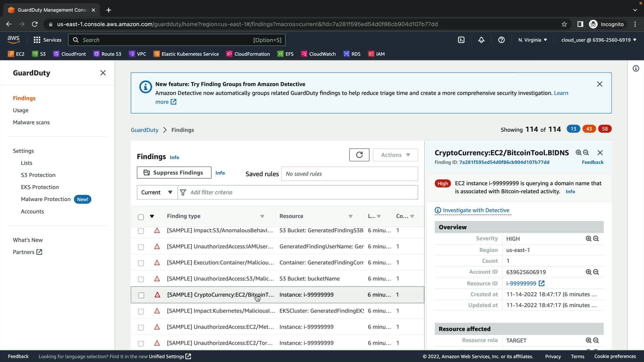644x362 pixels.
Task: Open the AWS Services grid menu
Action: pos(37,40)
